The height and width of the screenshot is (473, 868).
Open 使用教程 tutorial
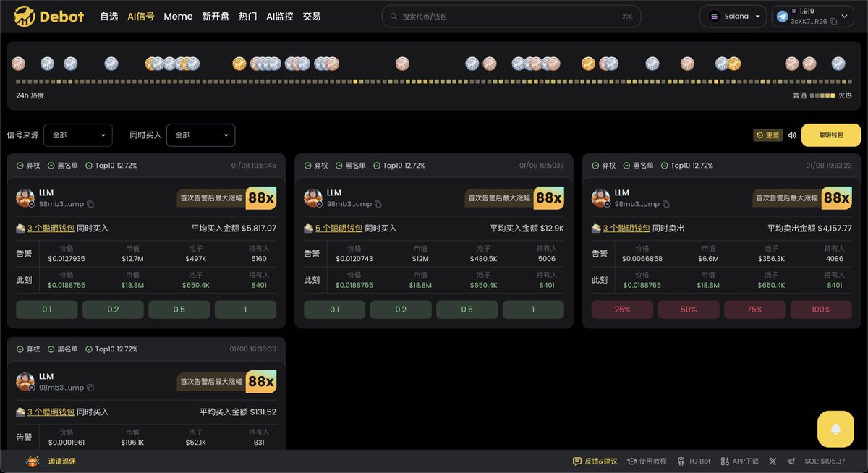tap(647, 461)
